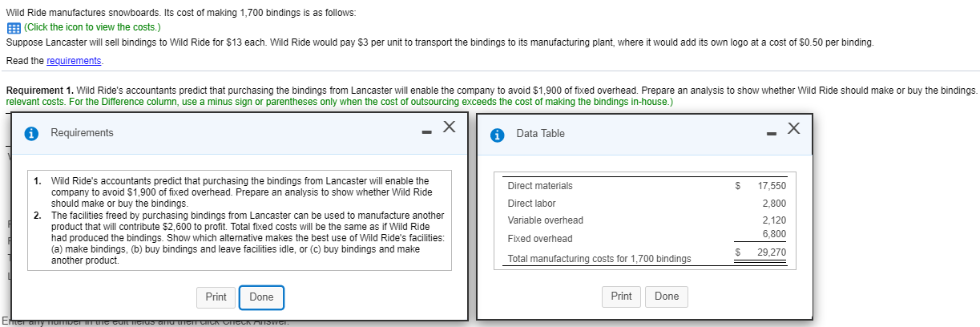The width and height of the screenshot is (980, 327).
Task: Click Done in the Requirements dialog
Action: click(x=261, y=297)
